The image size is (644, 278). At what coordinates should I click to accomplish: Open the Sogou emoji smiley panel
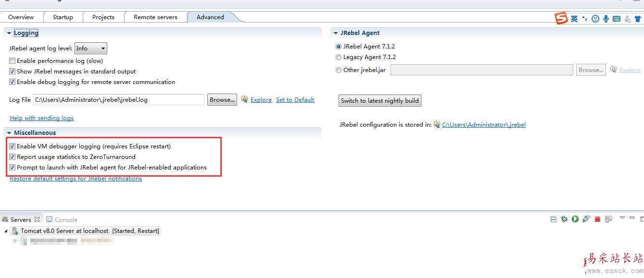coord(595,19)
